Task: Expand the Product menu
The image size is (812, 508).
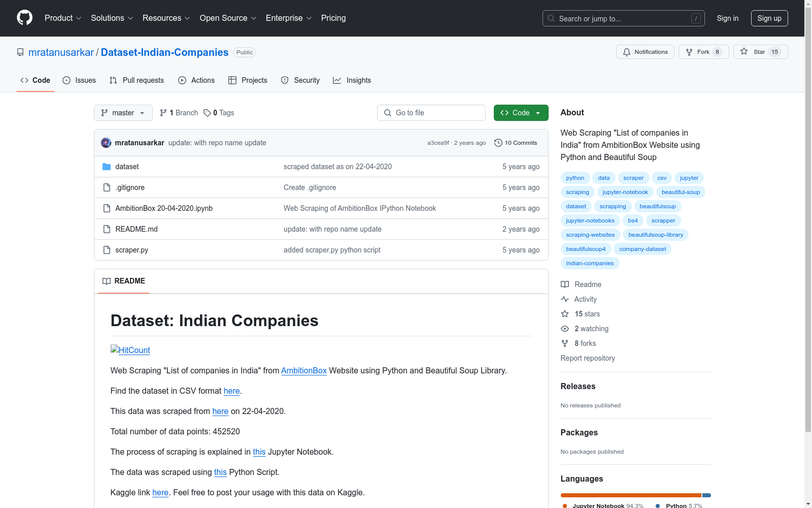Action: [63, 18]
